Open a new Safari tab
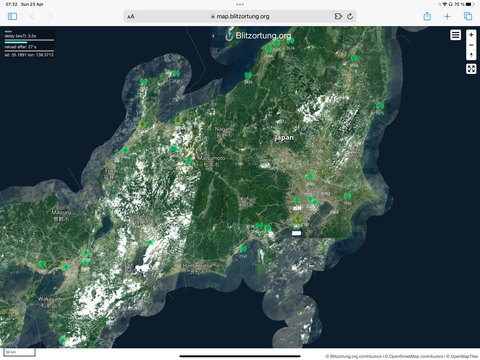Image resolution: width=480 pixels, height=360 pixels. (447, 16)
